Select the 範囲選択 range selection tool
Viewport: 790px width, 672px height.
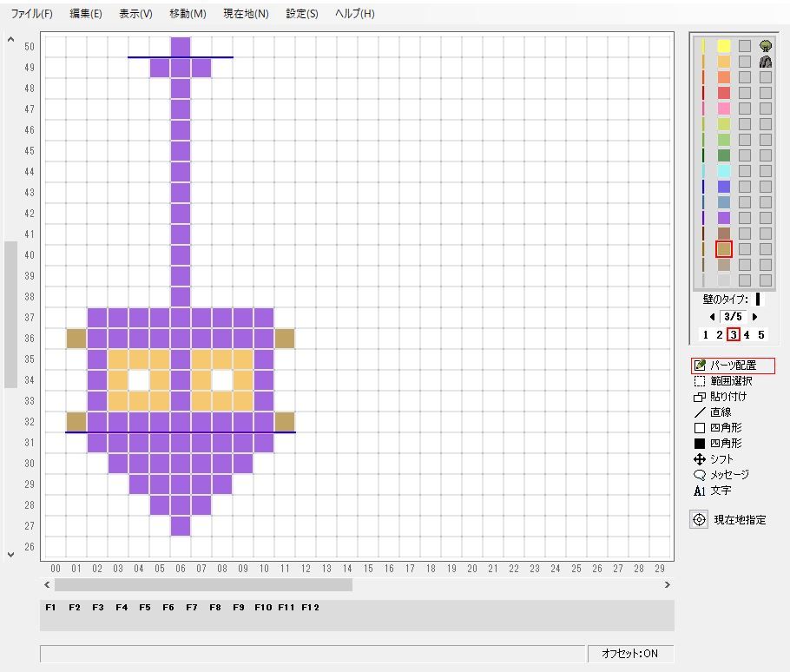(x=723, y=381)
